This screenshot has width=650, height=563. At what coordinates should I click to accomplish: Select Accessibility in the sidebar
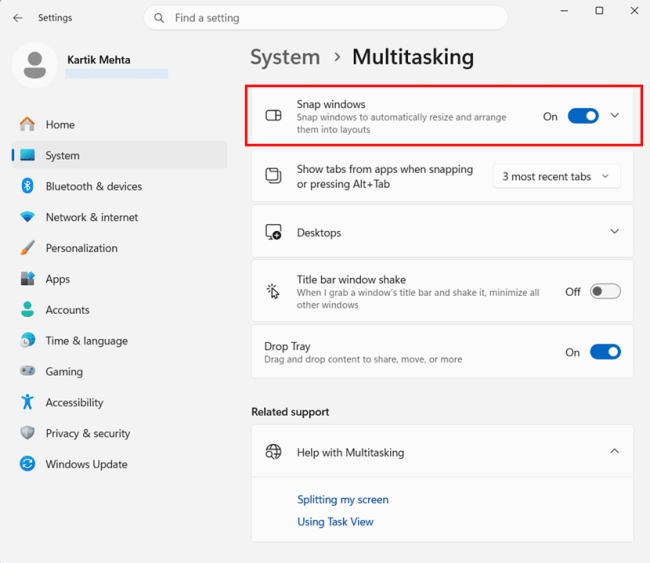pos(119,402)
